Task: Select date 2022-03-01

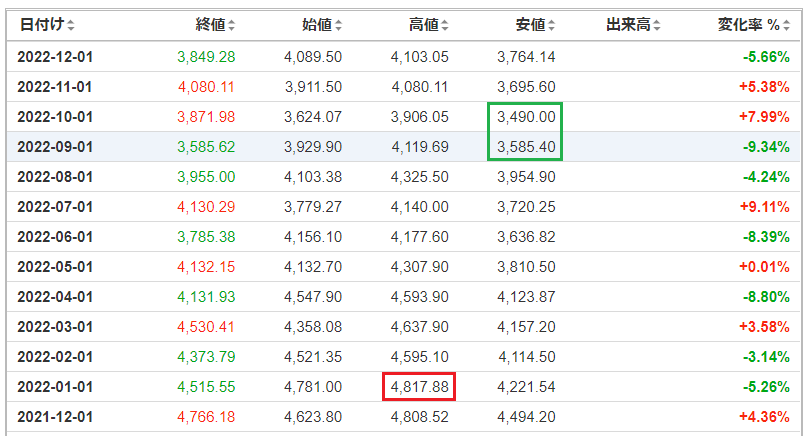Action: tap(55, 326)
